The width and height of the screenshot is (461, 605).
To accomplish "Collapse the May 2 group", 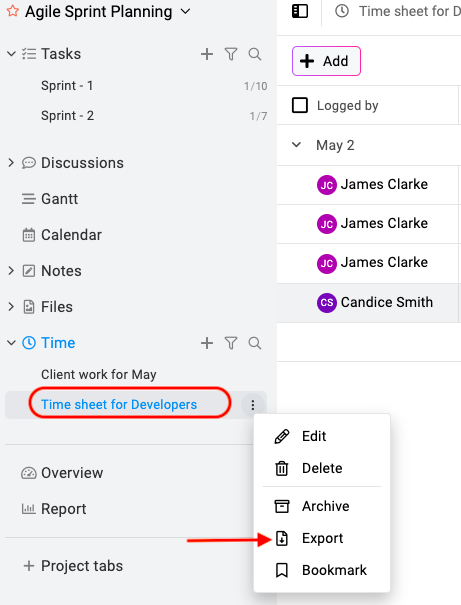I will point(296,145).
